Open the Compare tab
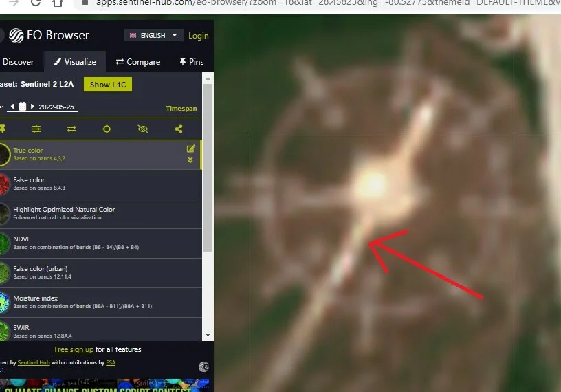This screenshot has height=392, width=561. click(138, 62)
